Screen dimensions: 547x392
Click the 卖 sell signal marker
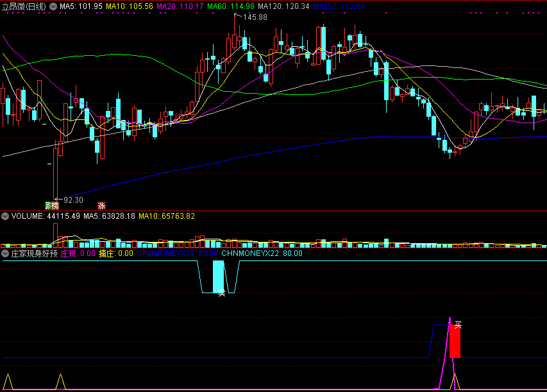[x=222, y=293]
